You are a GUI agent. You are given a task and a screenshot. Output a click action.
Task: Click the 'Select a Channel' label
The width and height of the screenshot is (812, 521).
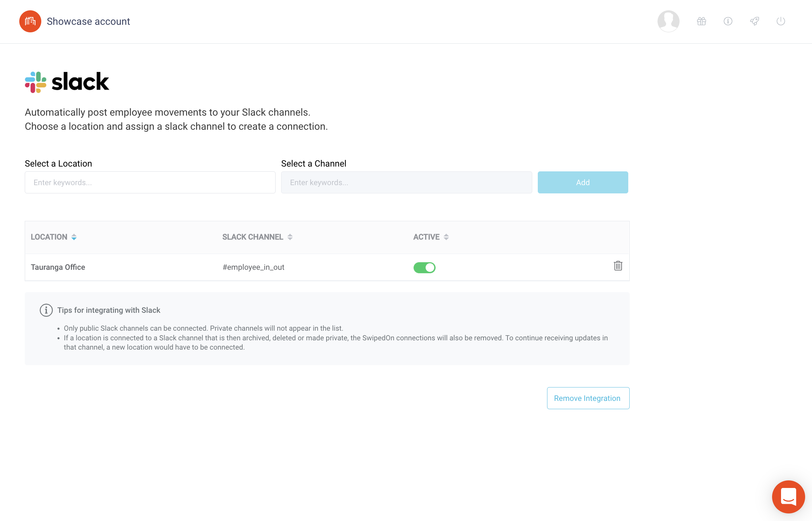click(314, 163)
